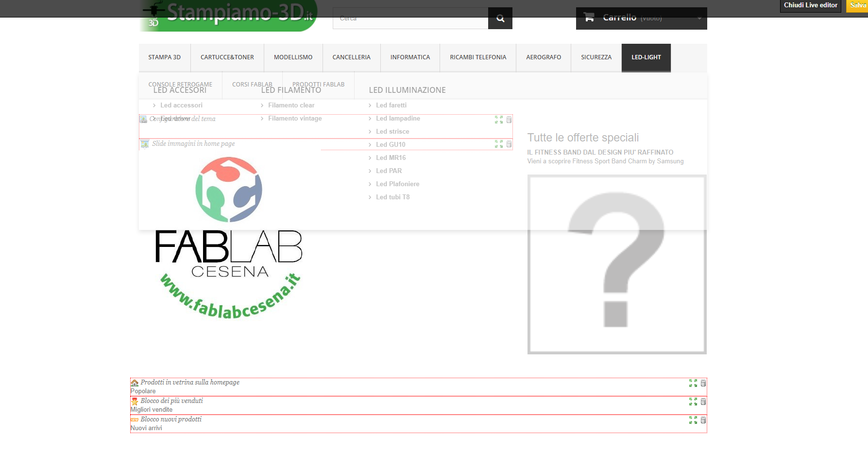
Task: Delete the Blocco nuovi prodotti module
Action: [703, 420]
